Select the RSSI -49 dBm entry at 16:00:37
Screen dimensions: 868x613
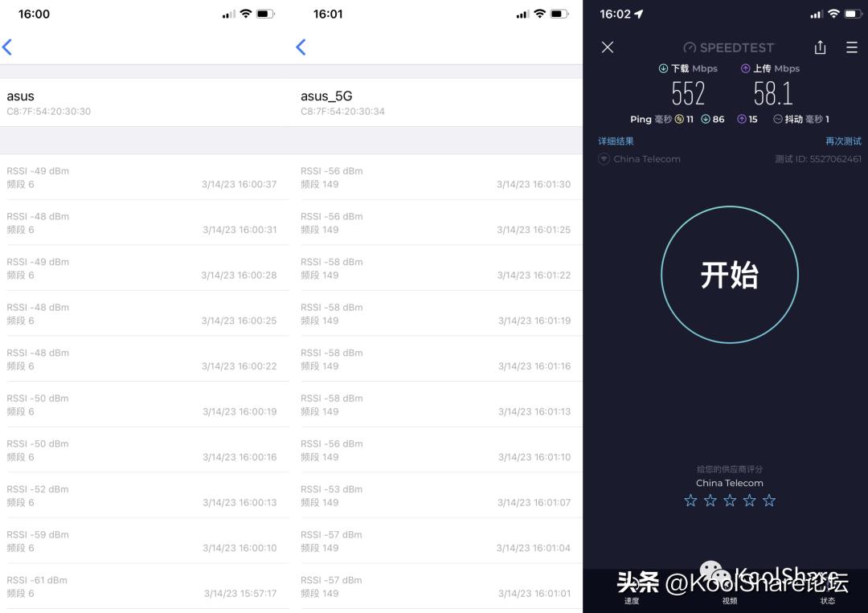(145, 177)
